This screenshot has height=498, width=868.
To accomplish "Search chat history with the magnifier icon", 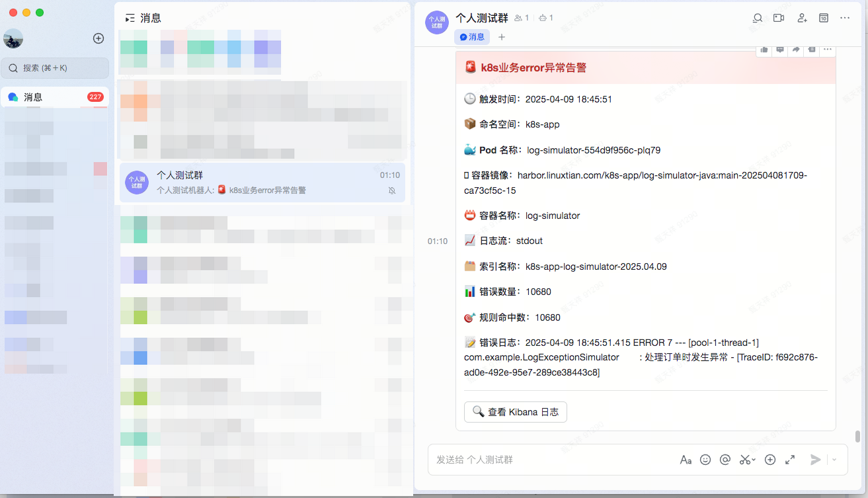I will click(x=758, y=18).
